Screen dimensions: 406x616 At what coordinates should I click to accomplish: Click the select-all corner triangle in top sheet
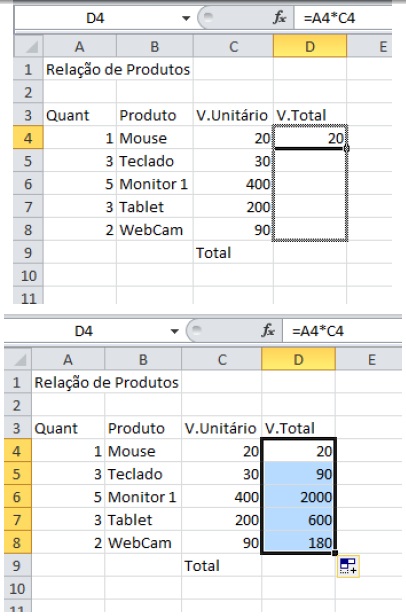click(29, 46)
